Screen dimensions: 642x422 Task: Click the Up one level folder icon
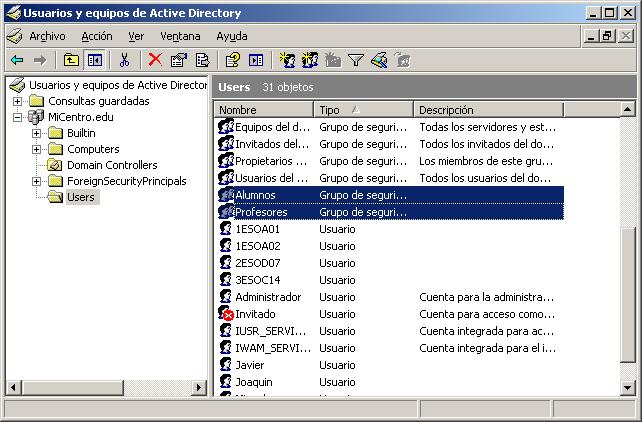tap(72, 60)
